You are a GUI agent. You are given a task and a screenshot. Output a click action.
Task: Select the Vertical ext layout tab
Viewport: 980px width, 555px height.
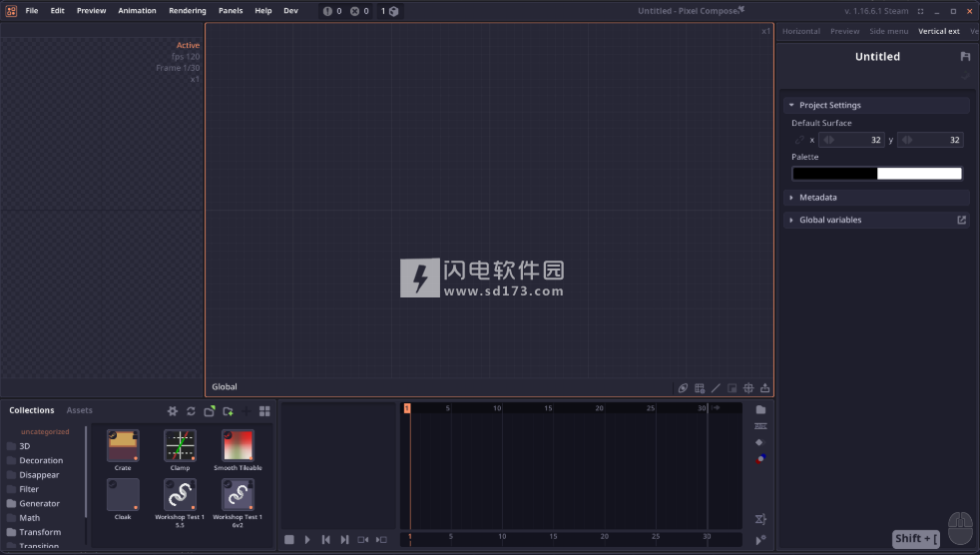[939, 31]
